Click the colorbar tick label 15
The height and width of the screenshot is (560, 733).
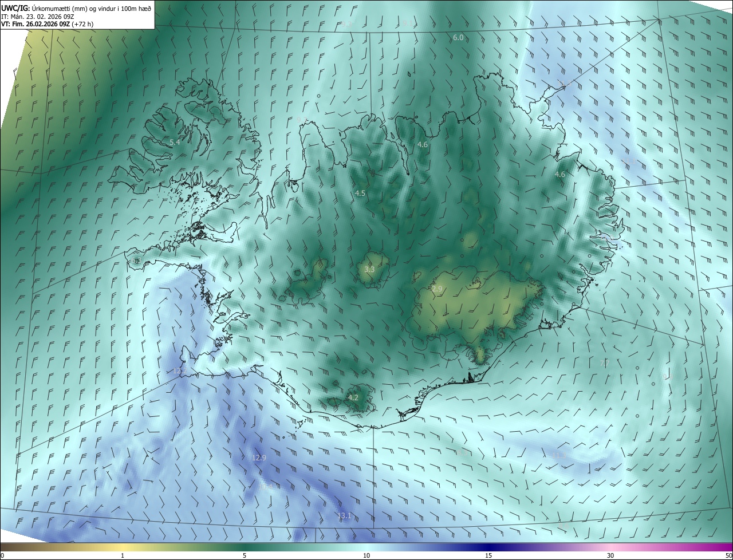(488, 555)
